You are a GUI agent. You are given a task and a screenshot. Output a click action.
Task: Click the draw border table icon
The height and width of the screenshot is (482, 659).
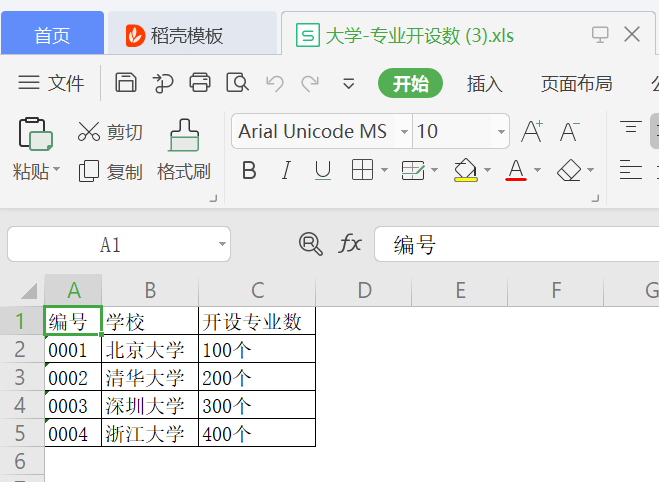(x=413, y=170)
